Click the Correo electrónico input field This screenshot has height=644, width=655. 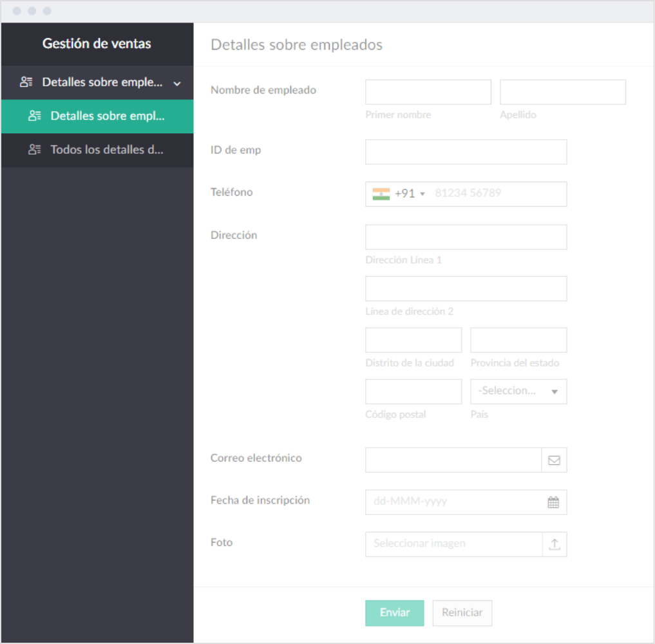click(x=453, y=460)
